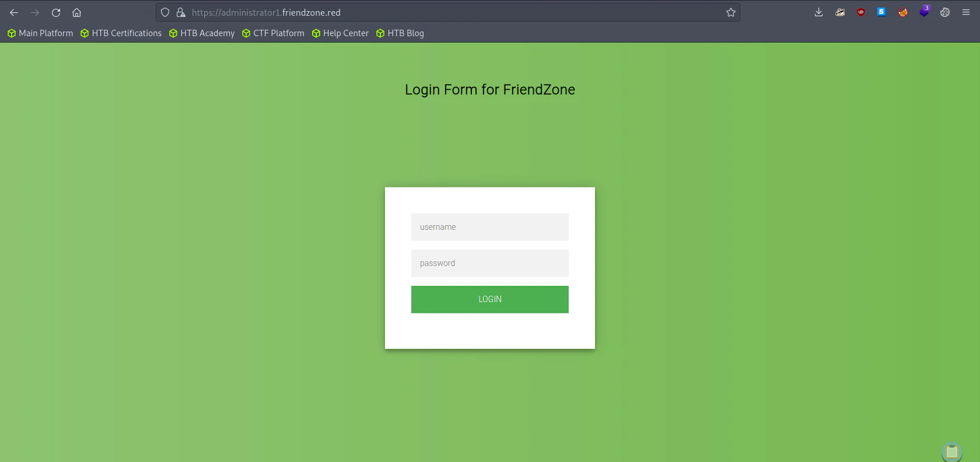Click the blue S extension icon
The height and width of the screenshot is (462, 980).
[x=882, y=12]
